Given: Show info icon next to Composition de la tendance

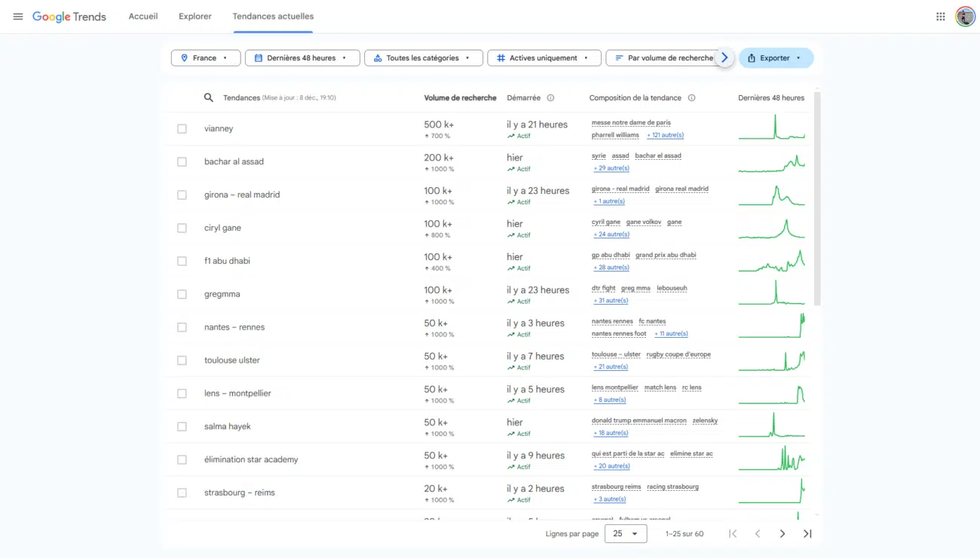Looking at the screenshot, I should pyautogui.click(x=691, y=98).
